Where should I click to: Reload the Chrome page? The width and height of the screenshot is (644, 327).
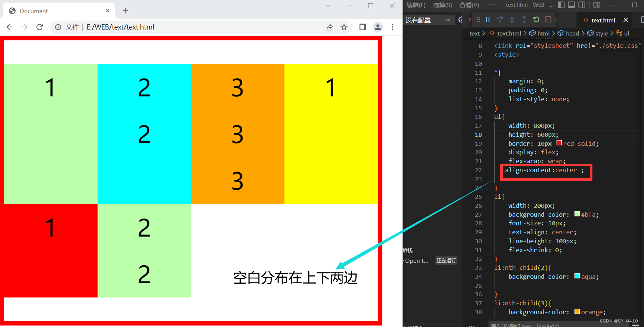[x=39, y=27]
